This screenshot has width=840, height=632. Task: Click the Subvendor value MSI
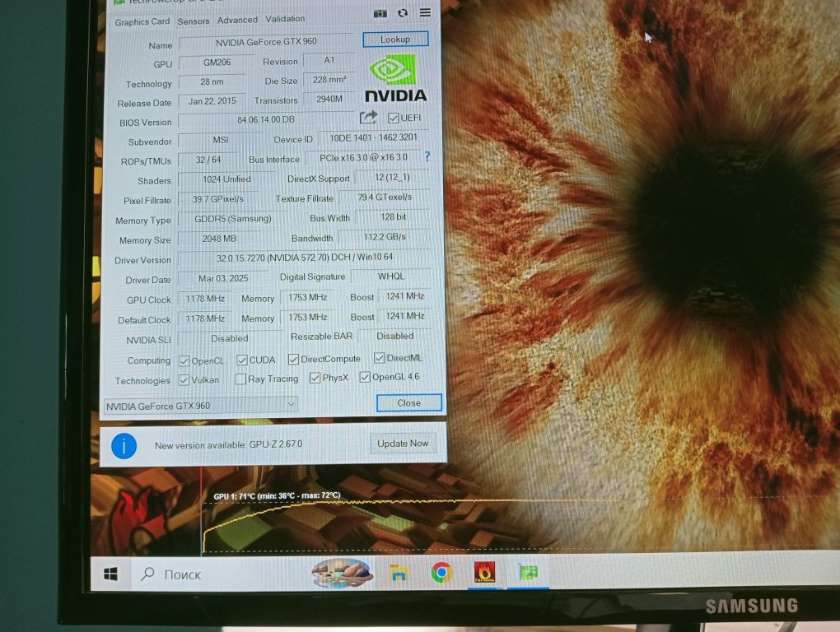pos(221,140)
